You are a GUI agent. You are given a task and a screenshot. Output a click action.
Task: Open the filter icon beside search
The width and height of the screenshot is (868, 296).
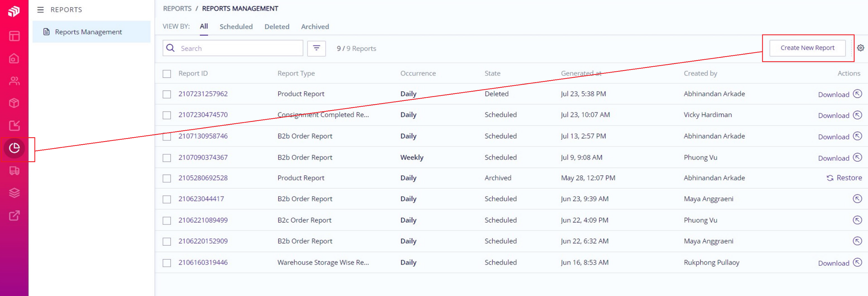(316, 48)
